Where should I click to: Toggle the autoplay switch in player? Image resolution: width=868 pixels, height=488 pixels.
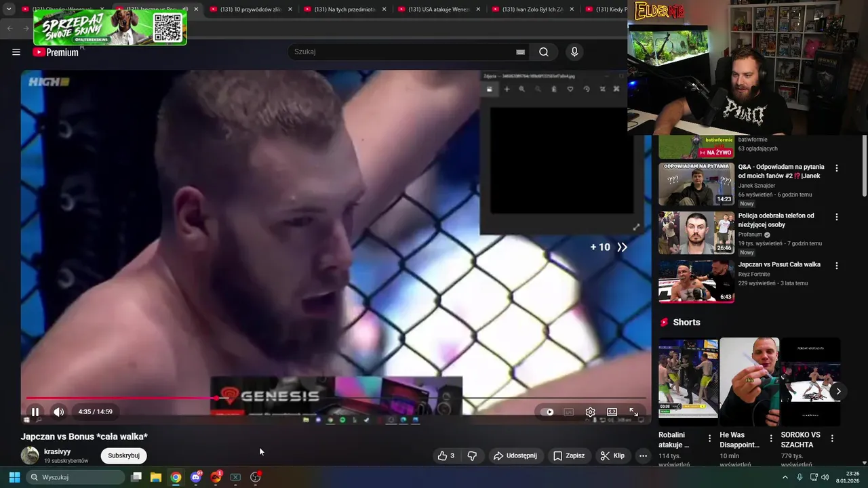(x=549, y=411)
